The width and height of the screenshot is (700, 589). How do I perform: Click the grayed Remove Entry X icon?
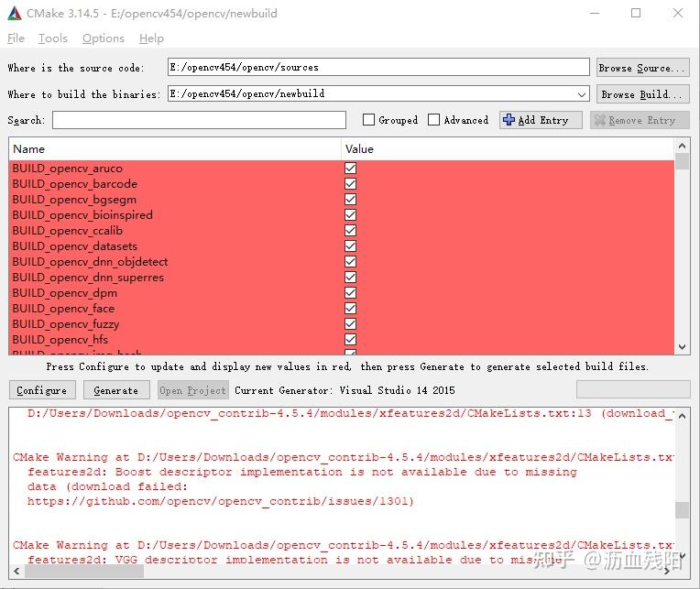[x=600, y=120]
